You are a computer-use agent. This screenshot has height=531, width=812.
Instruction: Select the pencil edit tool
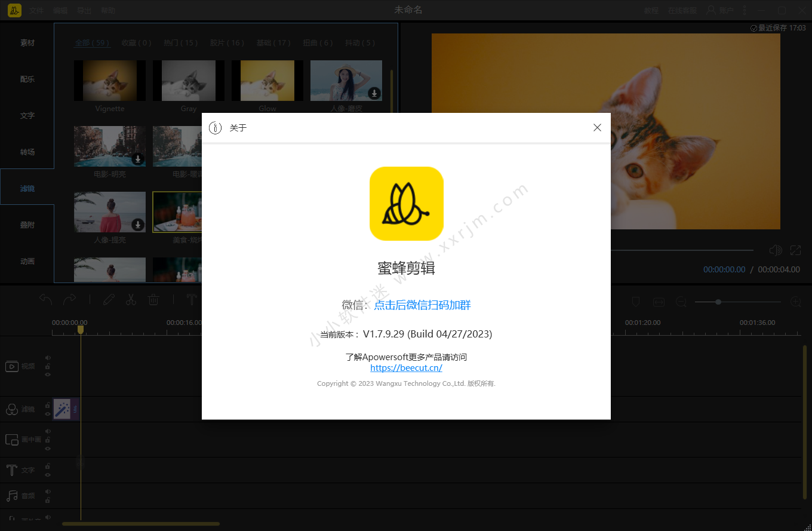click(109, 299)
